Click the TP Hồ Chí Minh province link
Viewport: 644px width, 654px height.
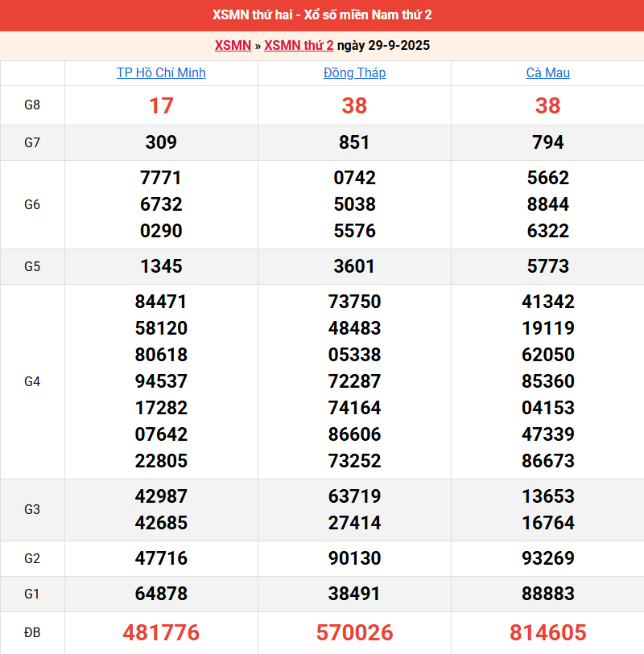click(161, 72)
